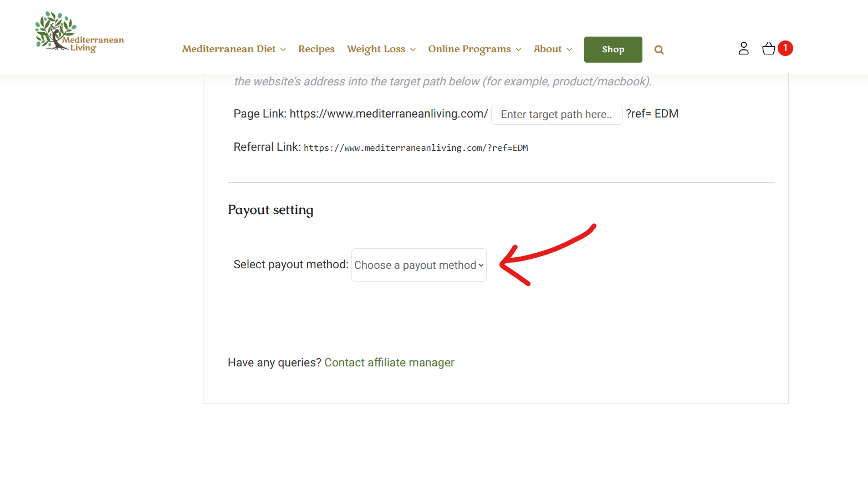Open the Choose a payout method dropdown
The width and height of the screenshot is (868, 495).
coord(419,265)
